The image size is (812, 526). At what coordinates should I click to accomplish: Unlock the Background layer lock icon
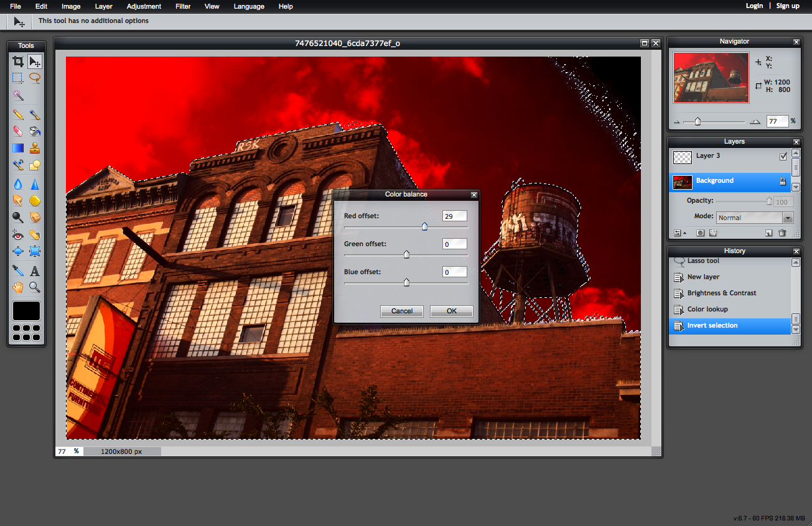point(783,182)
